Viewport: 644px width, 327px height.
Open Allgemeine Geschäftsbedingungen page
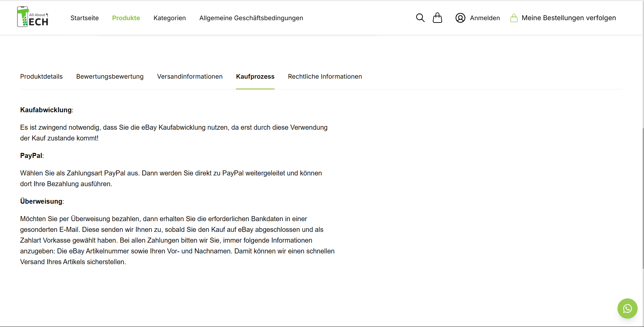[x=251, y=18]
